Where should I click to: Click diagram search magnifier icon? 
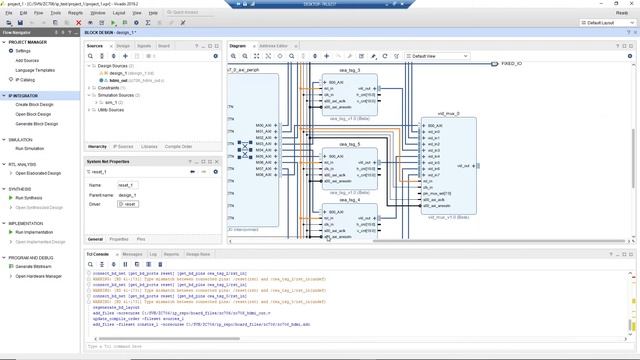pyautogui.click(x=291, y=56)
